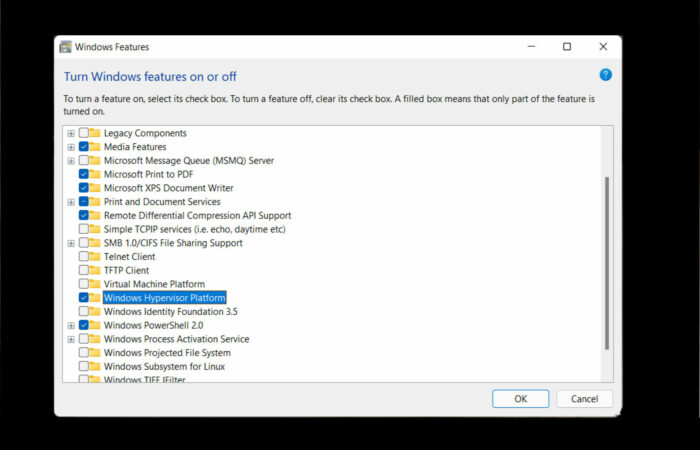Uncheck Windows Hypervisor Platform checkbox
The width and height of the screenshot is (700, 450).
83,298
